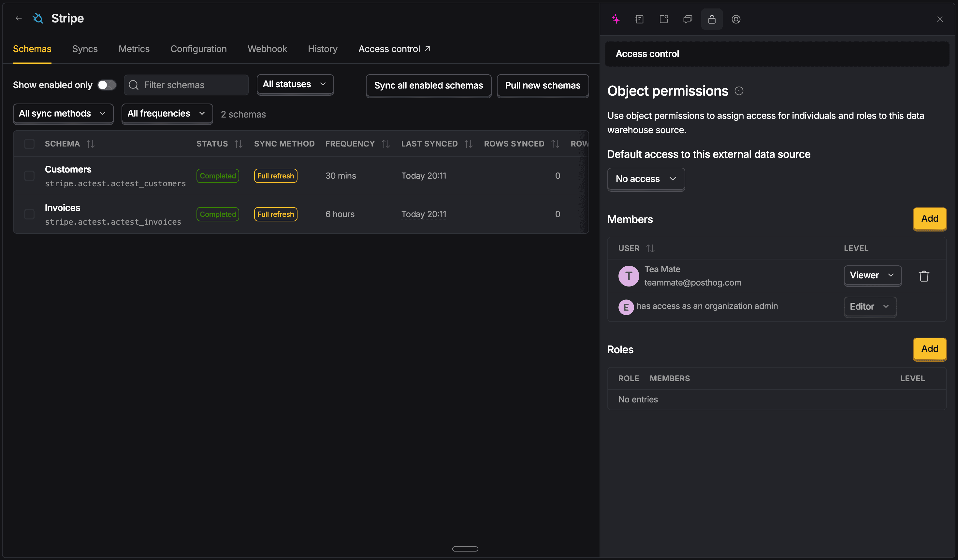Screen dimensions: 958x560
Task: Sort members by USER column arrows
Action: tap(650, 248)
